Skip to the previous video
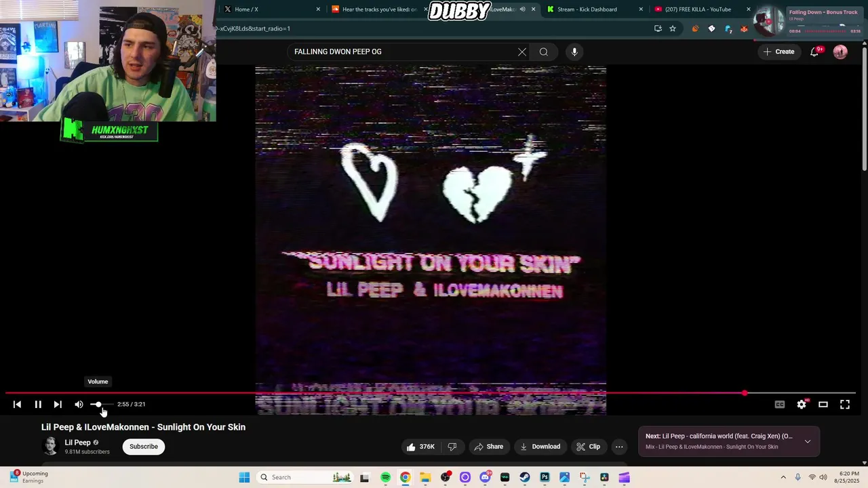The width and height of the screenshot is (868, 488). [18, 405]
